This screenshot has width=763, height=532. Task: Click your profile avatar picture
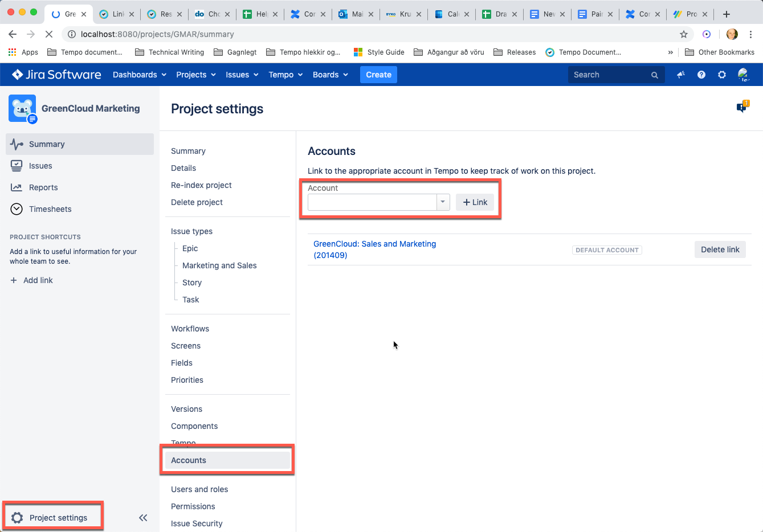coord(744,75)
